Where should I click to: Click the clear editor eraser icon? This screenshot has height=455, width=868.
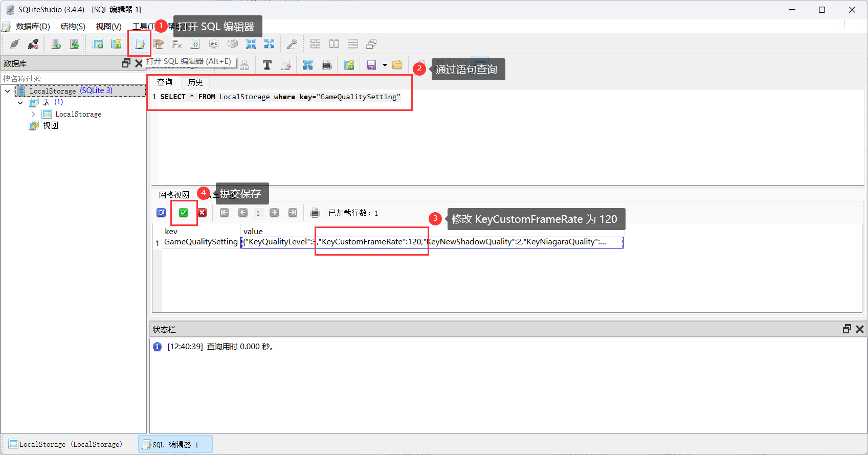pos(286,65)
